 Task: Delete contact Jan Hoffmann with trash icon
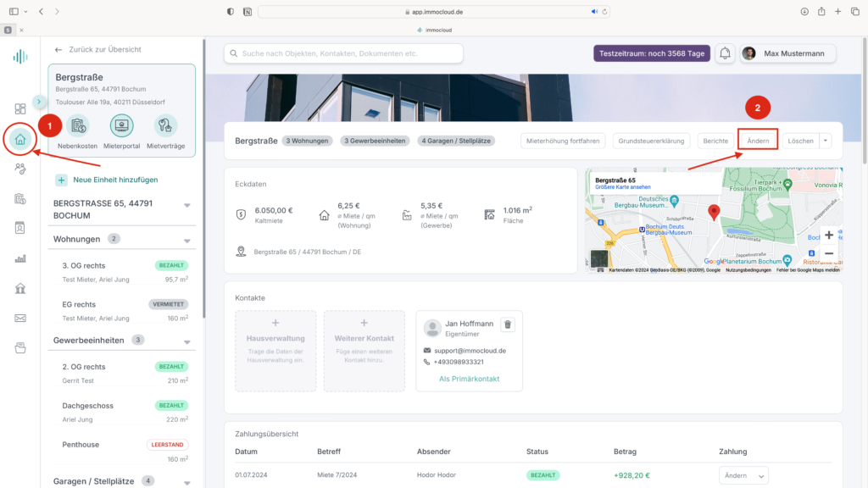(x=508, y=324)
